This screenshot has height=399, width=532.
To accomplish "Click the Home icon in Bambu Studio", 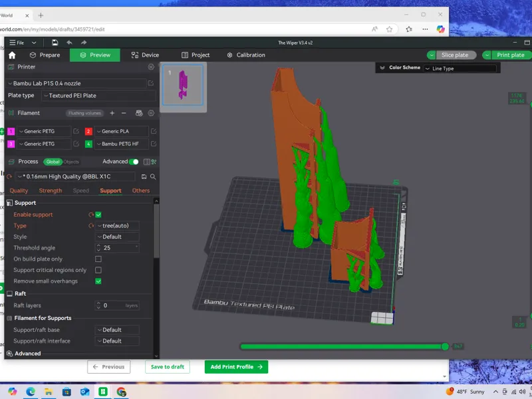I will tap(12, 55).
